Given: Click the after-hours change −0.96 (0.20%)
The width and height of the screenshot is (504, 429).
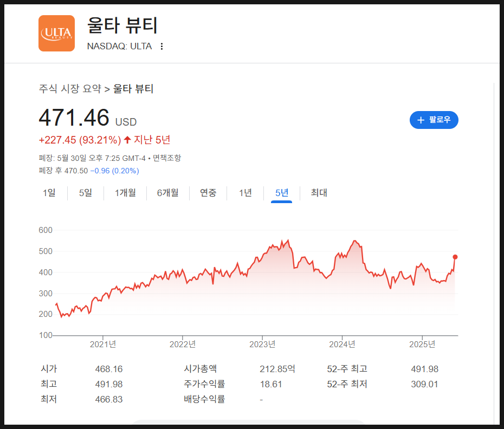Looking at the screenshot, I should 115,171.
